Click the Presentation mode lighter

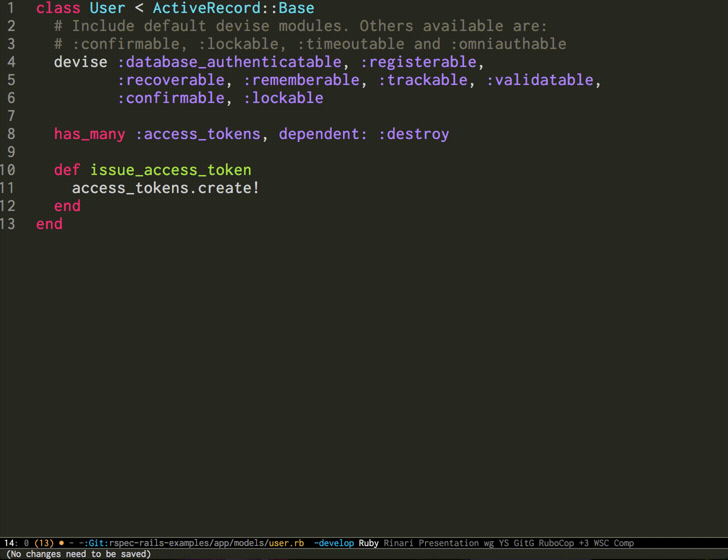click(448, 543)
